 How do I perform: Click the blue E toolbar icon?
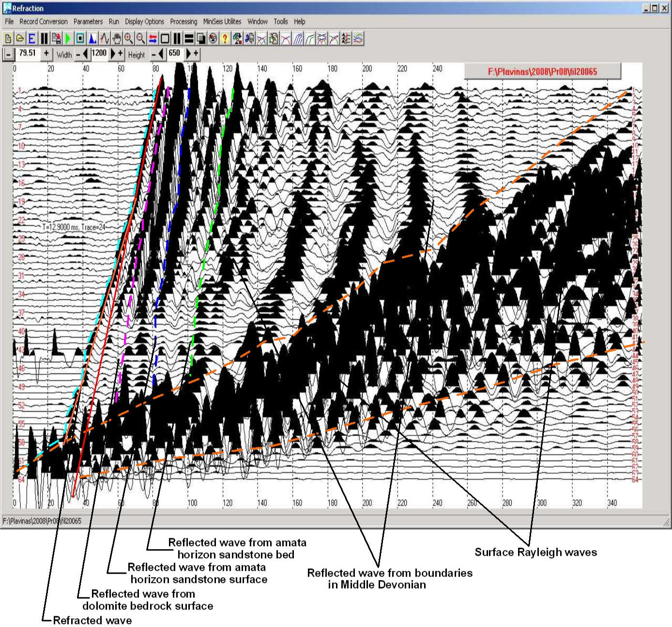(32, 39)
